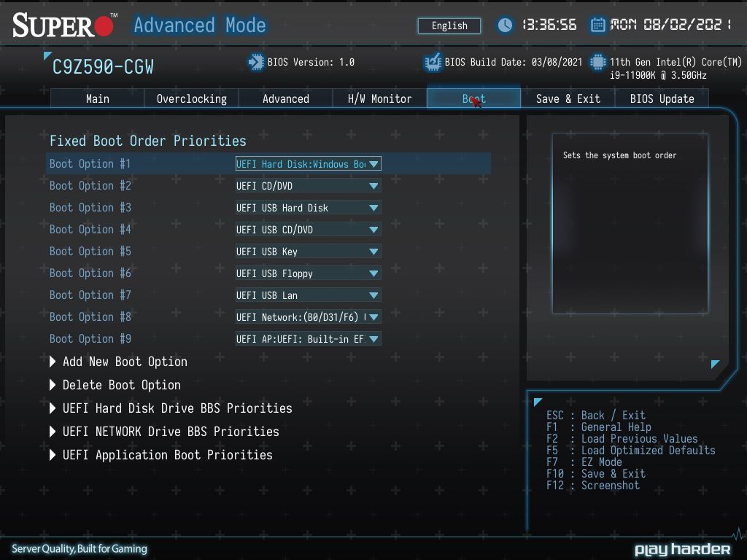Click the corner marker above the ESC key list
This screenshot has width=747, height=560.
pyautogui.click(x=538, y=402)
